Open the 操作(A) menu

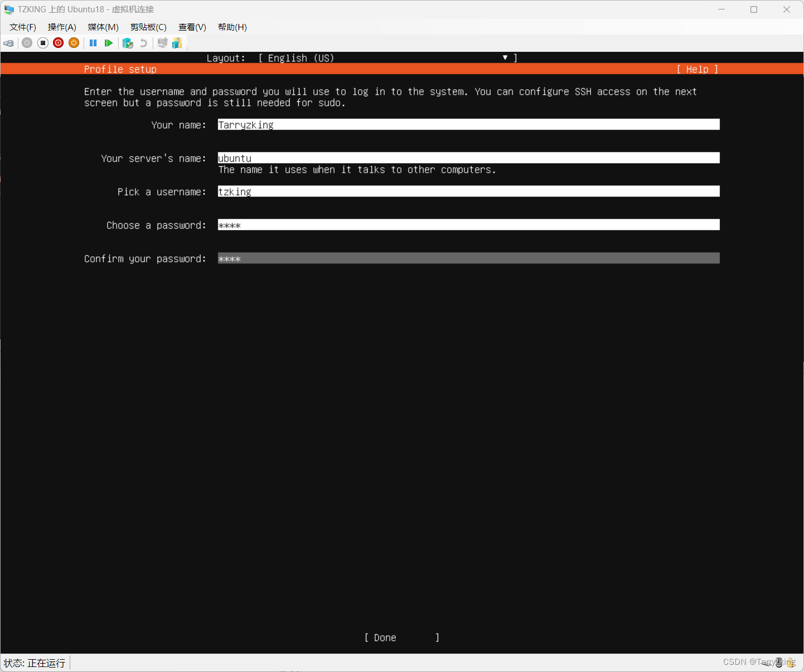tap(62, 27)
